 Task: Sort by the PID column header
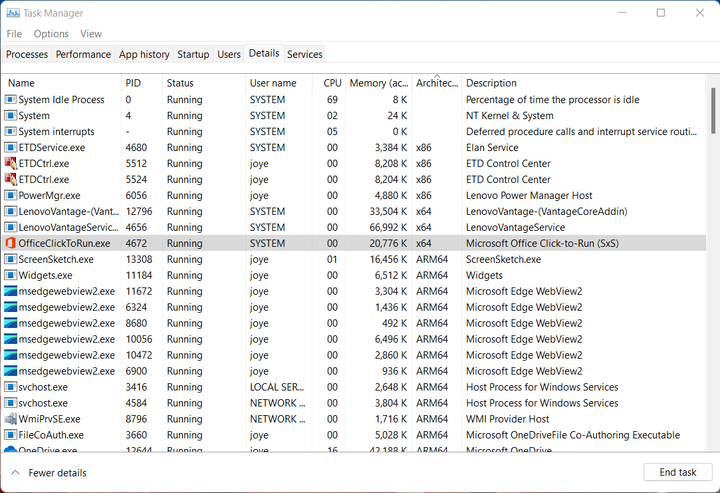pyautogui.click(x=141, y=83)
